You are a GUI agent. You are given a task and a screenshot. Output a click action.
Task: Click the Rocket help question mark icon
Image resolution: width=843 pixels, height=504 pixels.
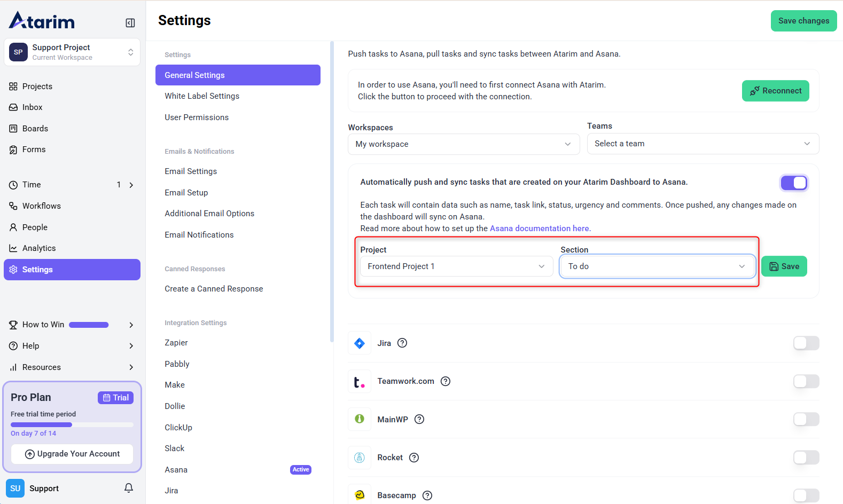414,458
